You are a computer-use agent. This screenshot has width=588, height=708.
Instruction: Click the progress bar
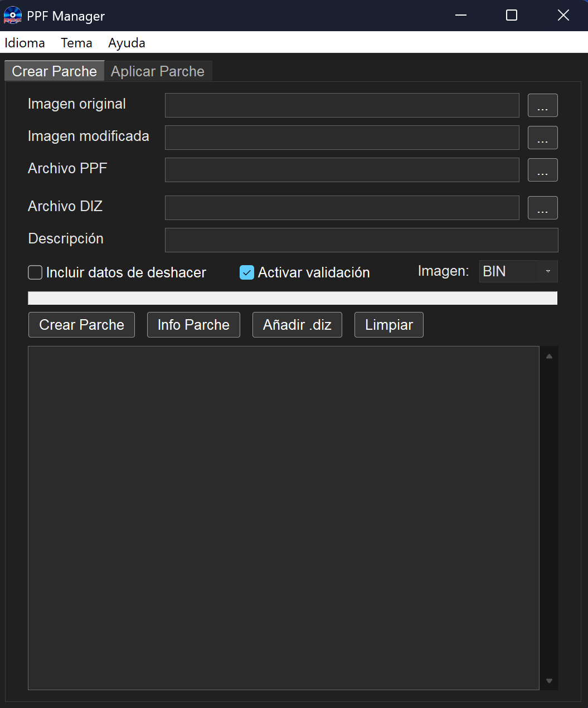[292, 298]
